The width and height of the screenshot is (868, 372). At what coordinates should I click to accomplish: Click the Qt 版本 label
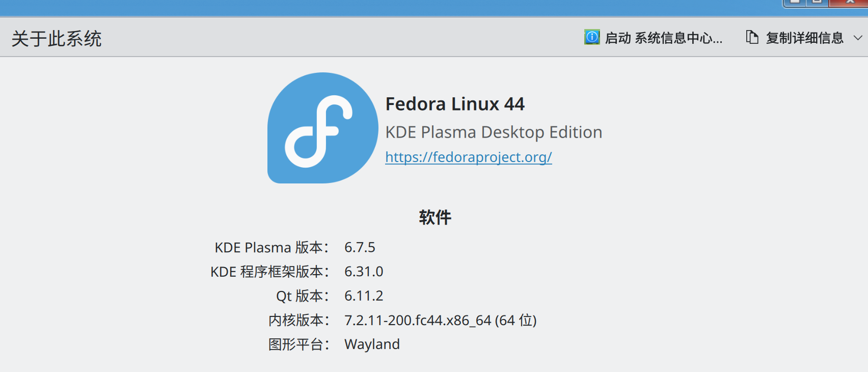pyautogui.click(x=303, y=296)
